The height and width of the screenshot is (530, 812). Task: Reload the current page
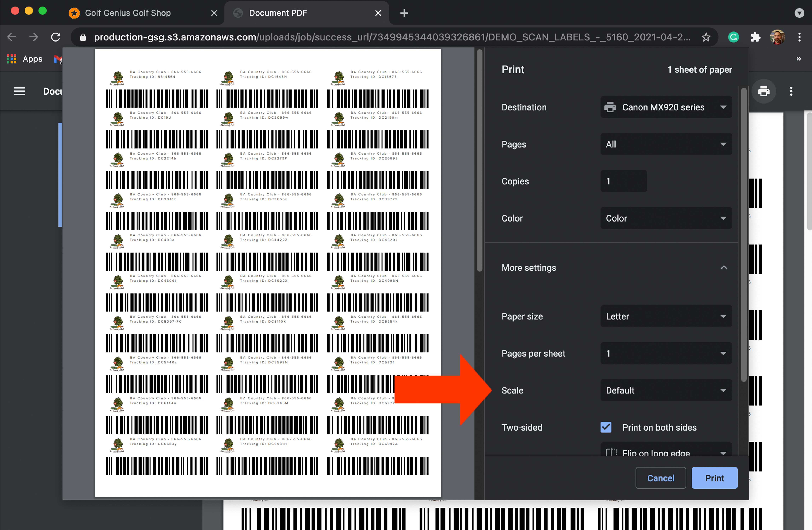tap(56, 37)
